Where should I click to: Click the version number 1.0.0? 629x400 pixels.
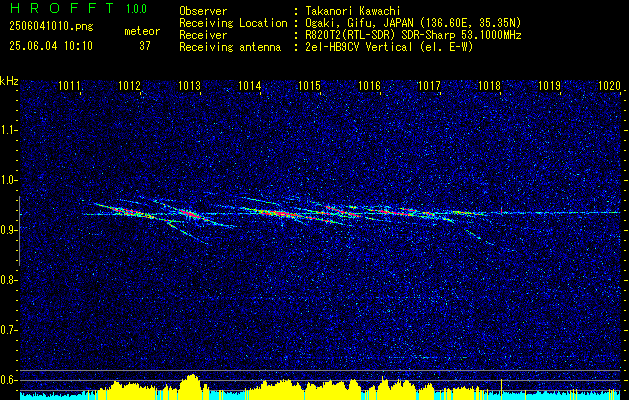tap(136, 9)
